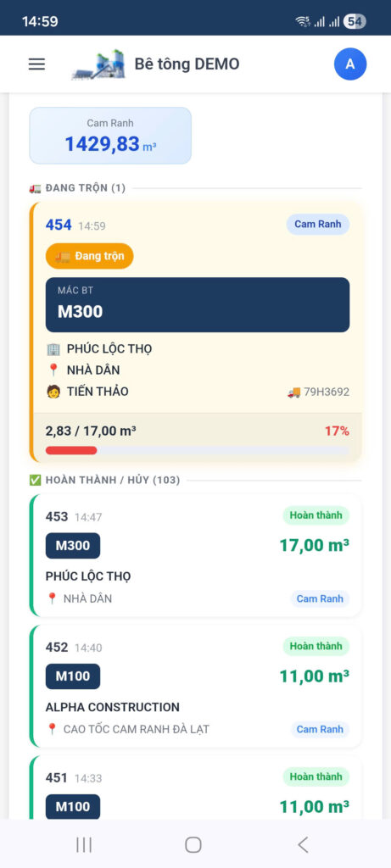This screenshot has width=391, height=868.
Task: Tap the Cam Ranh tag on order 454
Action: (318, 224)
